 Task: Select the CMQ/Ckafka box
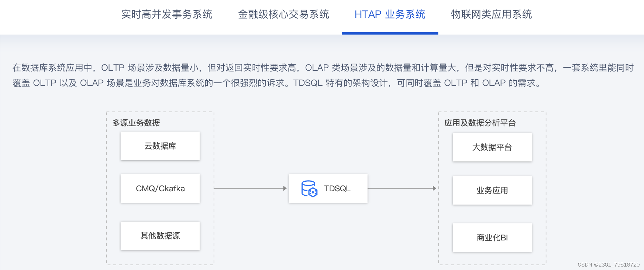[160, 188]
